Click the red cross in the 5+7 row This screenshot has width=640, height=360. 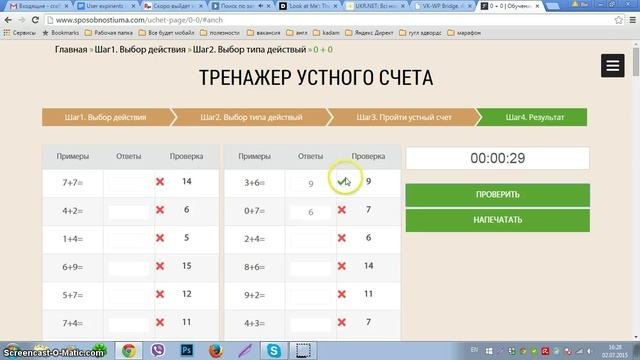160,294
